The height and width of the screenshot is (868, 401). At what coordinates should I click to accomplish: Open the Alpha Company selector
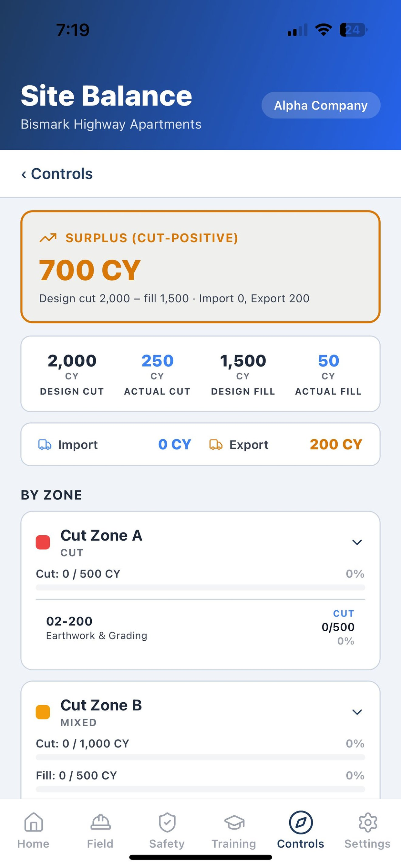[x=321, y=105]
